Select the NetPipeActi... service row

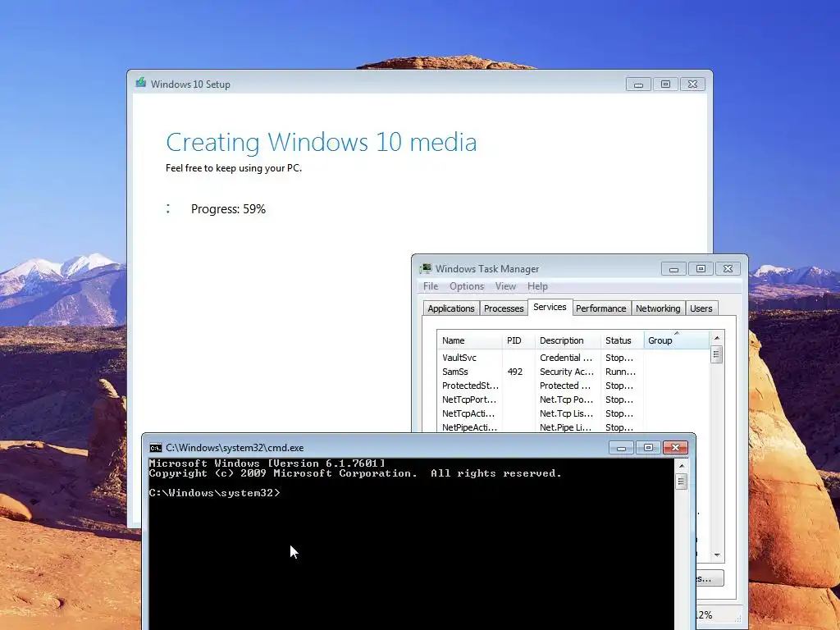coord(573,427)
